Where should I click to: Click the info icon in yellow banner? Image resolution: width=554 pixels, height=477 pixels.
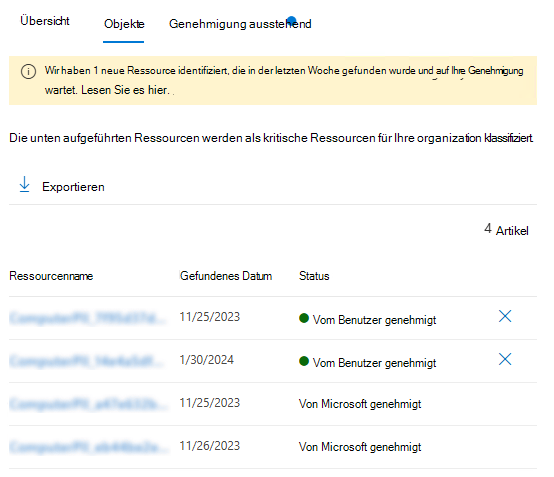(28, 71)
